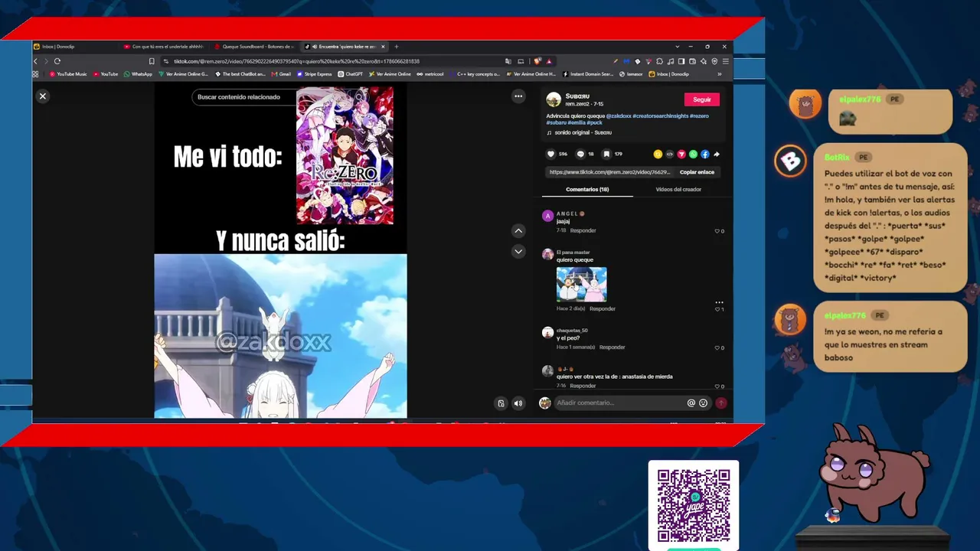Viewport: 980px width, 551px height.
Task: Open the emoji picker in comment box
Action: (704, 403)
